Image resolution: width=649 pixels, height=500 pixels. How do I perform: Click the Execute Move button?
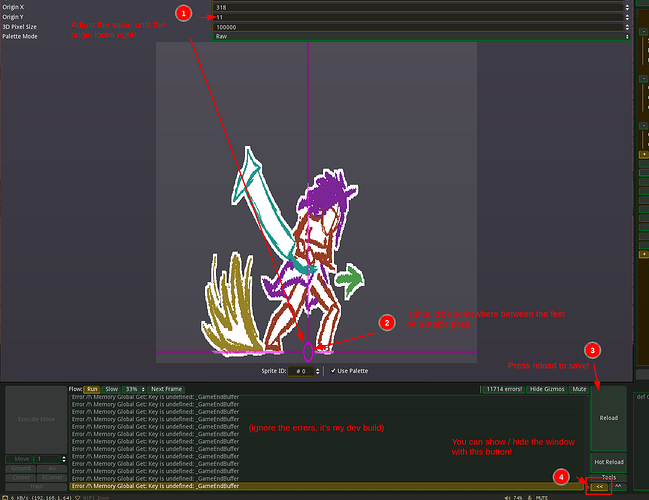coord(36,419)
